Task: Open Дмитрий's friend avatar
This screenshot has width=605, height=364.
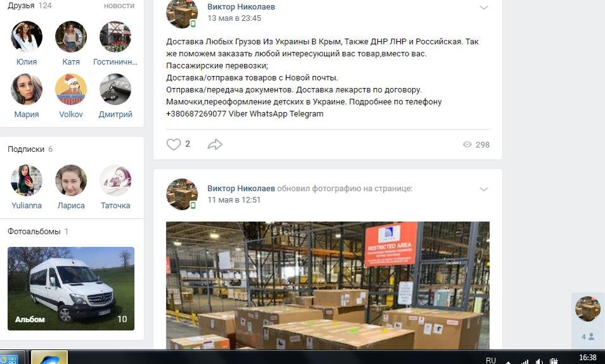Action: [x=115, y=89]
